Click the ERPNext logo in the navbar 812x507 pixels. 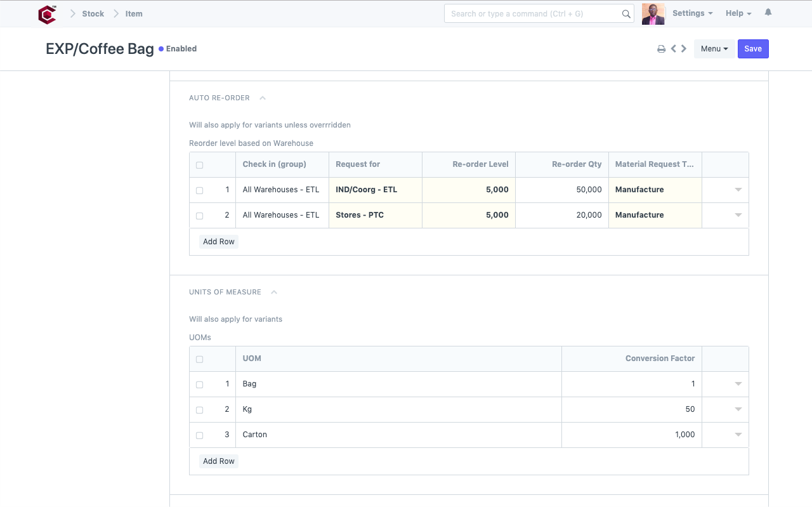point(47,14)
